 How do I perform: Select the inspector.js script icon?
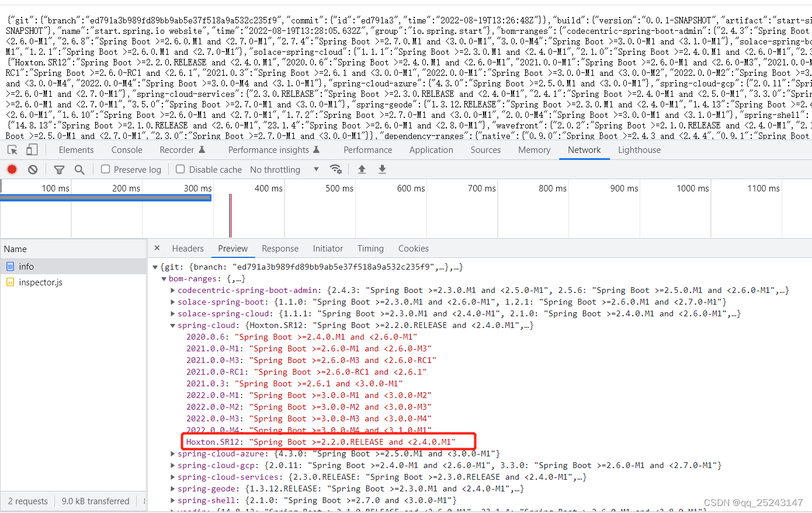point(10,282)
